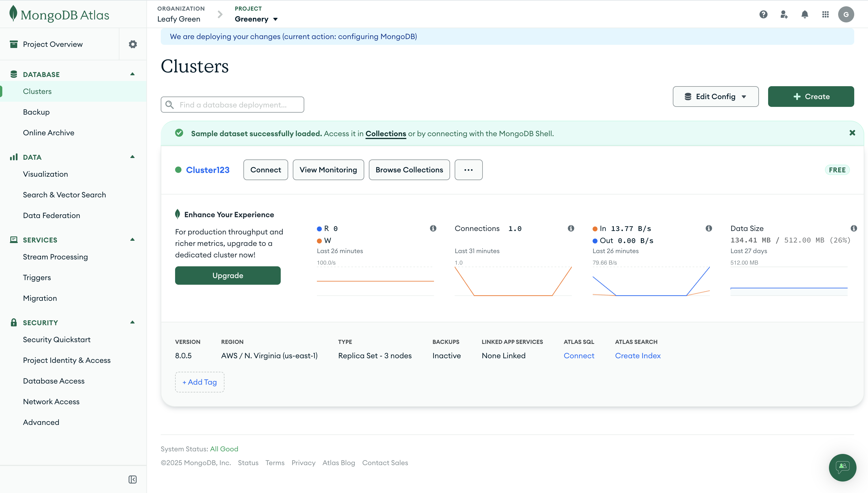
Task: Collapse the Security section
Action: click(x=133, y=322)
